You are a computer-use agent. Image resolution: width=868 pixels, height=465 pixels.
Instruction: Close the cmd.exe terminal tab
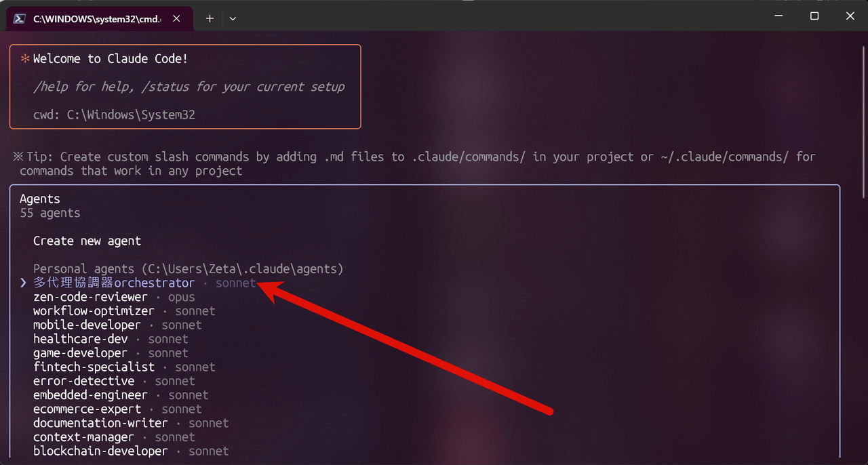tap(176, 19)
